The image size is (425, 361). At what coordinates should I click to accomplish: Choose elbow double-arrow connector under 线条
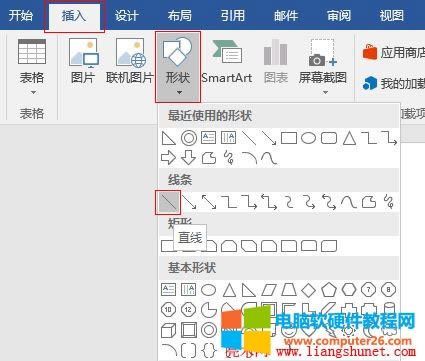pyautogui.click(x=269, y=202)
